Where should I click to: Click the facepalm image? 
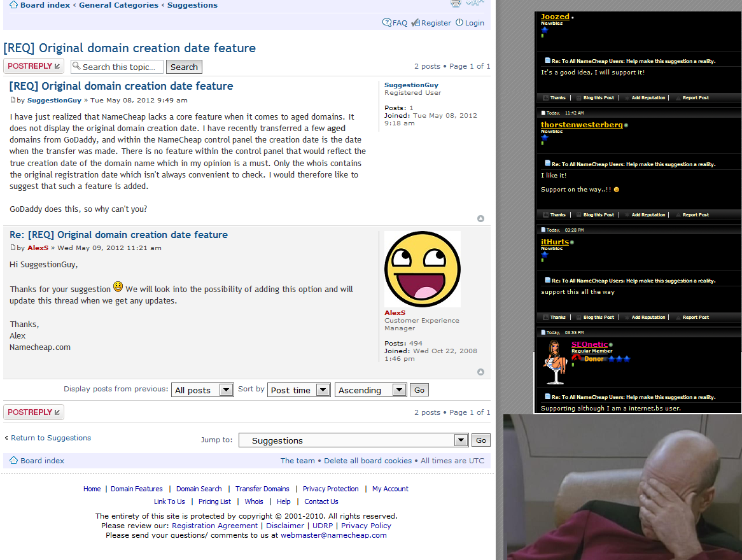pos(623,487)
